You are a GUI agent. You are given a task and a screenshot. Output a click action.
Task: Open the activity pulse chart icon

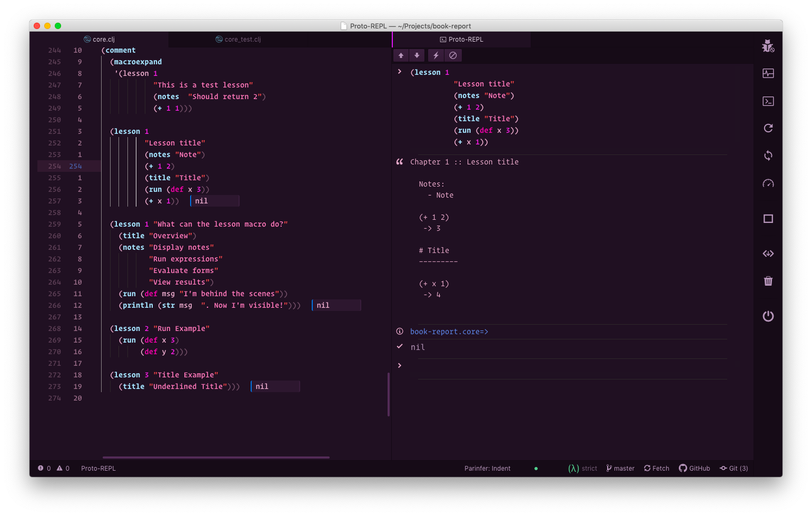768,73
